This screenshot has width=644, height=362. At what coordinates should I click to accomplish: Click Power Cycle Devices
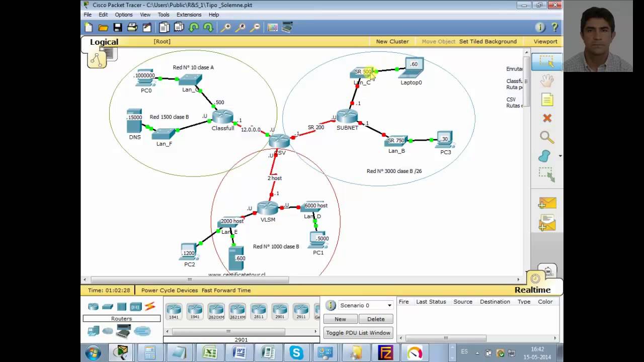point(169,290)
